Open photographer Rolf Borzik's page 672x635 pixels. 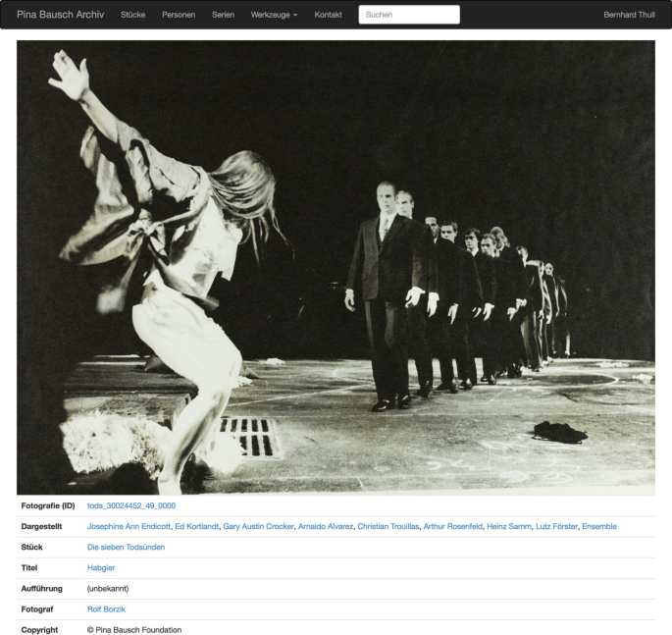click(106, 609)
